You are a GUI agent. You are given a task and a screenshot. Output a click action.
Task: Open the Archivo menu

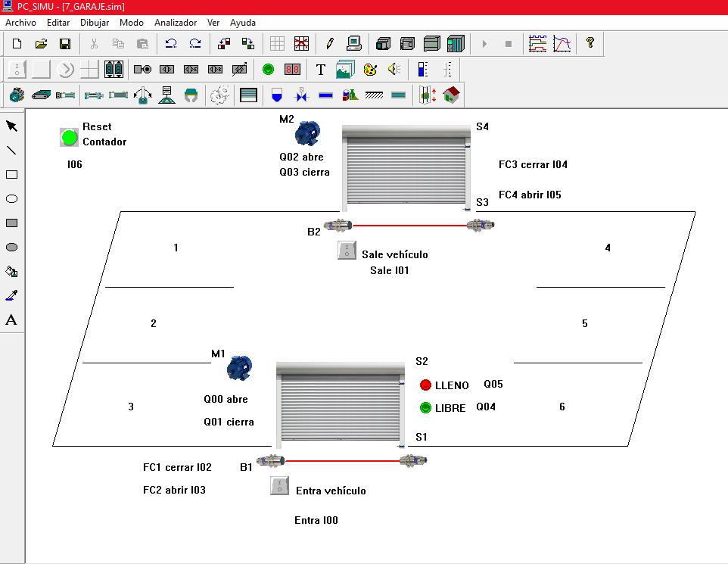point(20,23)
